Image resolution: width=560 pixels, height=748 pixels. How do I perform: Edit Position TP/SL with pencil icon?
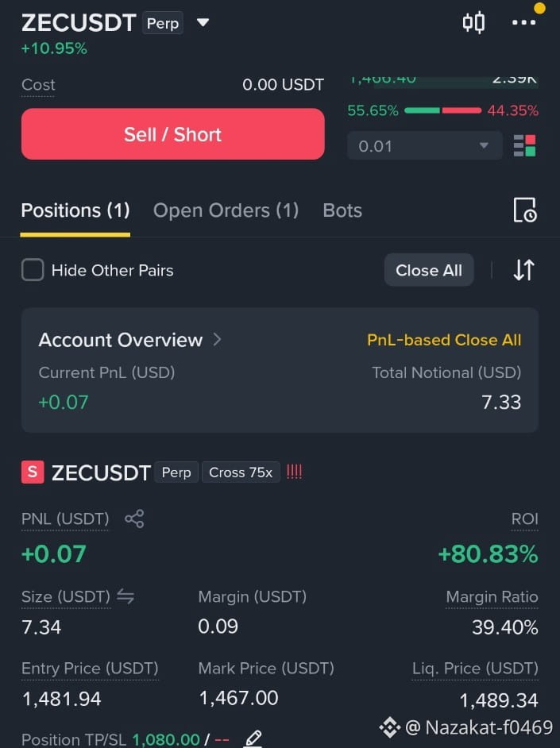253,738
